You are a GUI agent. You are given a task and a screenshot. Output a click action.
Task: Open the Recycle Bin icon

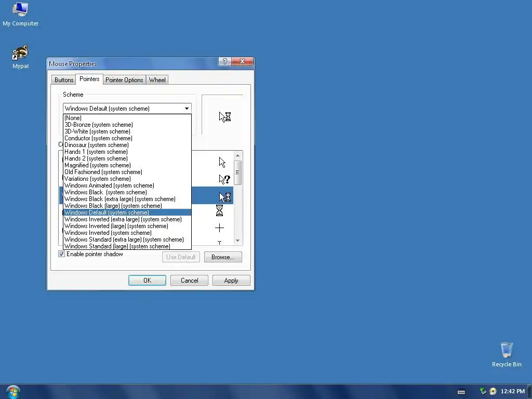(x=507, y=354)
